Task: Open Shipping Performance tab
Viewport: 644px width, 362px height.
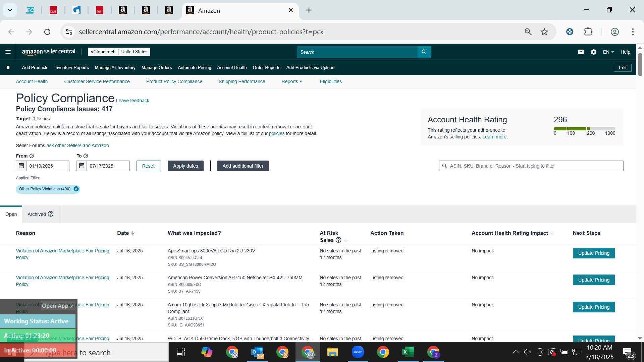Action: click(x=242, y=81)
